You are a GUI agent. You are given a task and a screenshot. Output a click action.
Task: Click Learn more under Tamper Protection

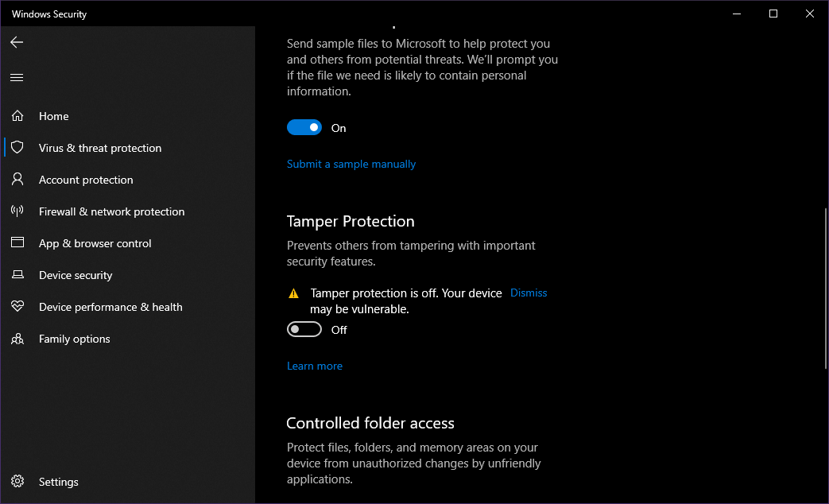[x=315, y=365]
